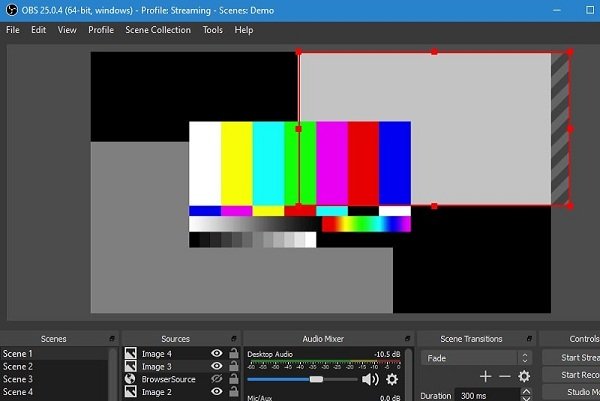The height and width of the screenshot is (401, 600).
Task: Minimize the OBS window
Action: [557, 10]
